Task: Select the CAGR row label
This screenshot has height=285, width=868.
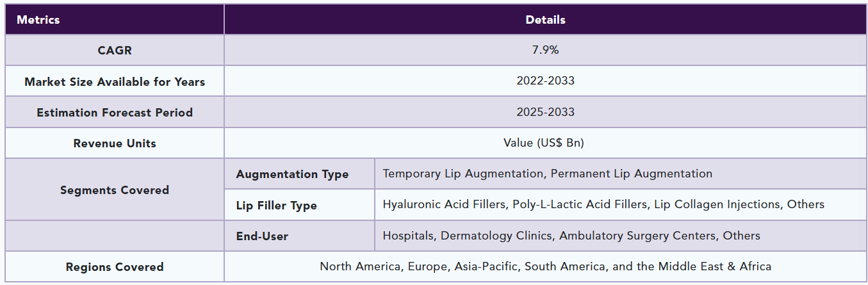Action: pyautogui.click(x=115, y=50)
